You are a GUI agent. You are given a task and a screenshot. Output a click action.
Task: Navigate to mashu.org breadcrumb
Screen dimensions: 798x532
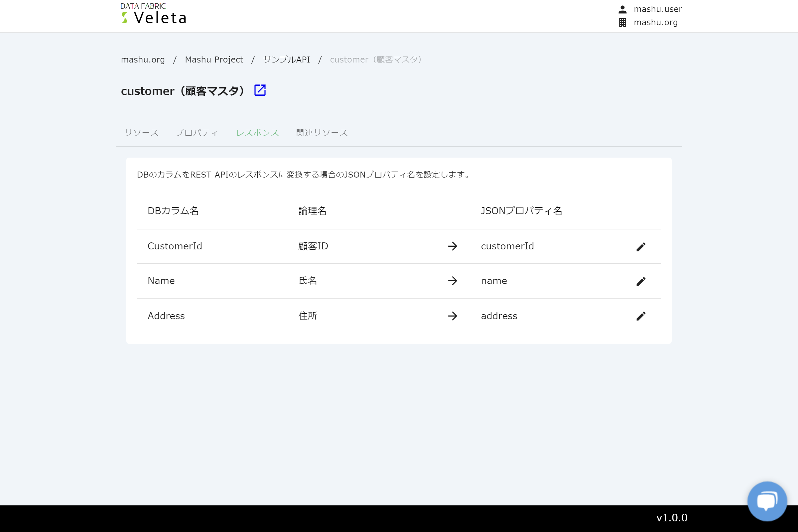point(143,60)
